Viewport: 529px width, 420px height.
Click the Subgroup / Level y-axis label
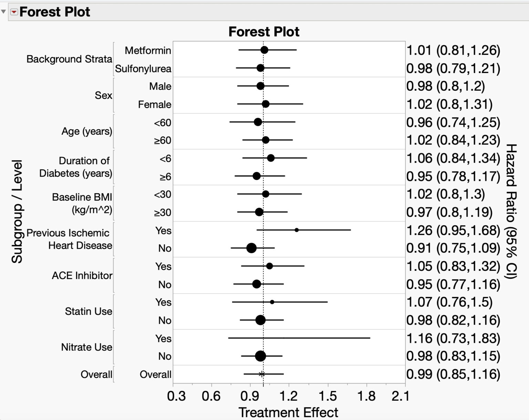(x=17, y=211)
